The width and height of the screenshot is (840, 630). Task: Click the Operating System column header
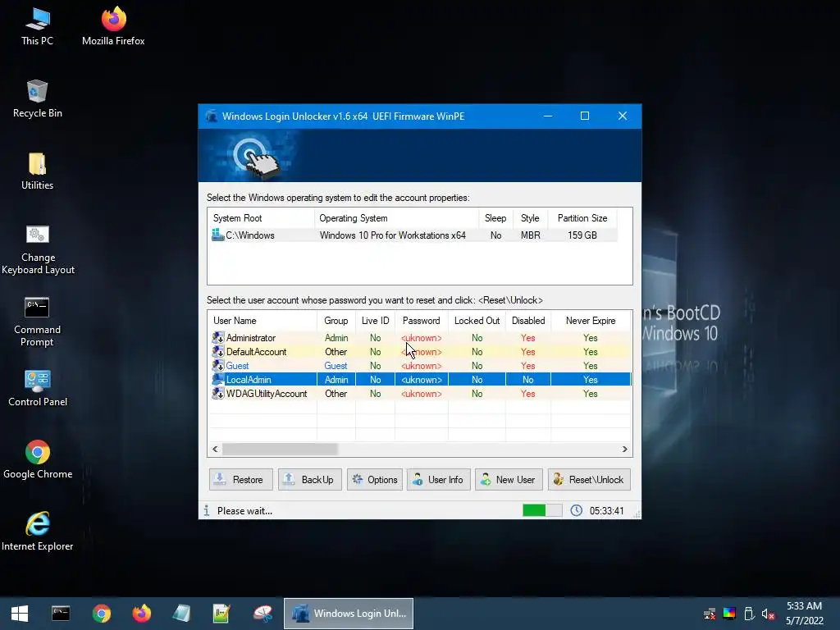click(396, 218)
